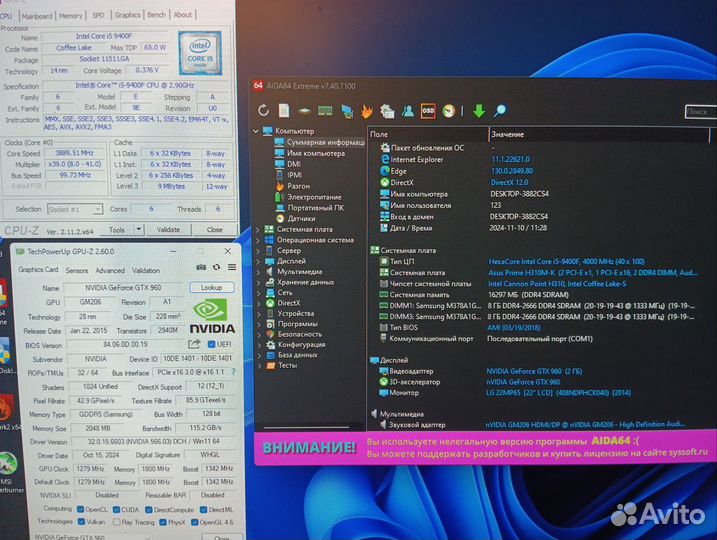The width and height of the screenshot is (717, 540).
Task: Expand the Сервер tree node
Action: click(x=258, y=251)
